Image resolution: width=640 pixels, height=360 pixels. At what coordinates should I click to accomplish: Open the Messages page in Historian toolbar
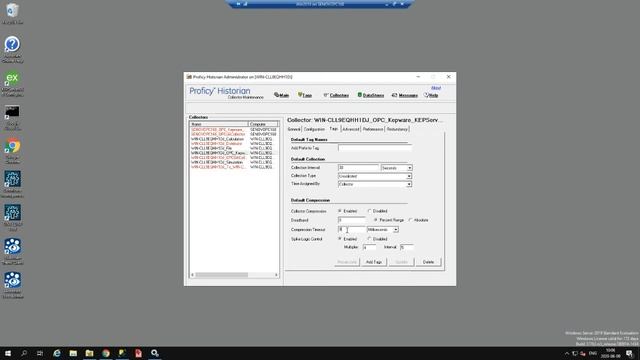404,95
